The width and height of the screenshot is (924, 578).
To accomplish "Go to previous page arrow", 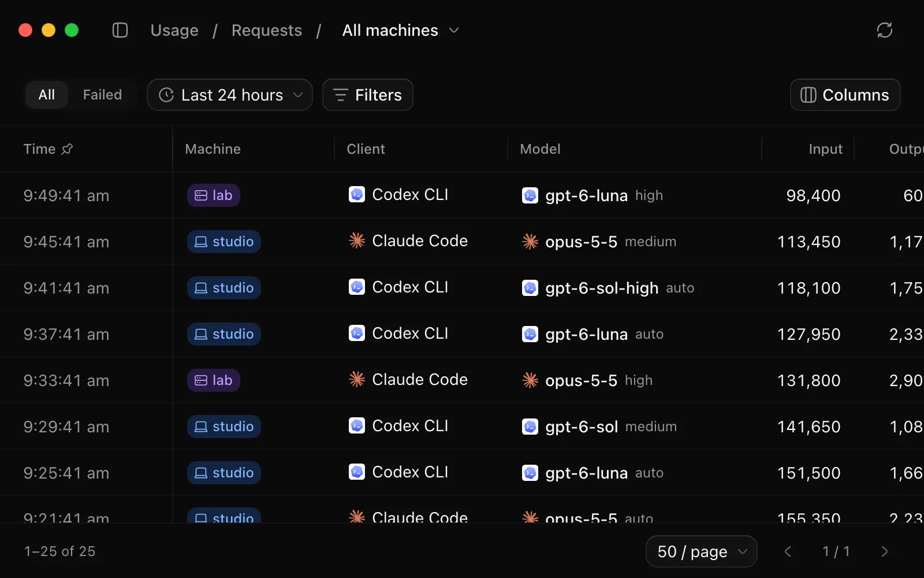I will click(x=788, y=551).
